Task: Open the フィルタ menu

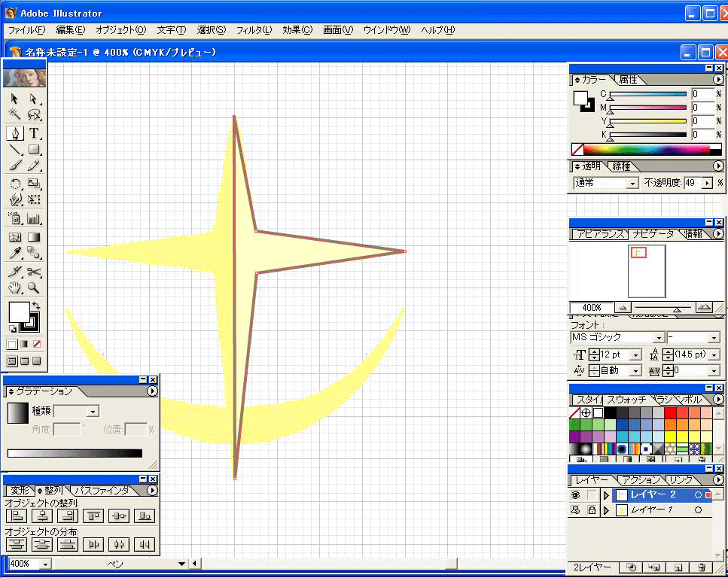Action: [254, 30]
